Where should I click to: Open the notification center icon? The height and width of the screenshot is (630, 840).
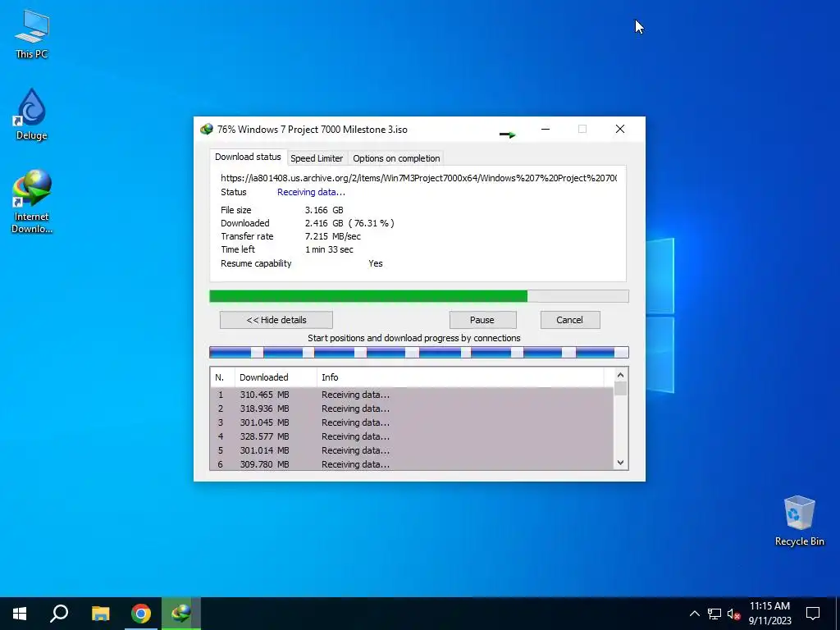click(813, 614)
